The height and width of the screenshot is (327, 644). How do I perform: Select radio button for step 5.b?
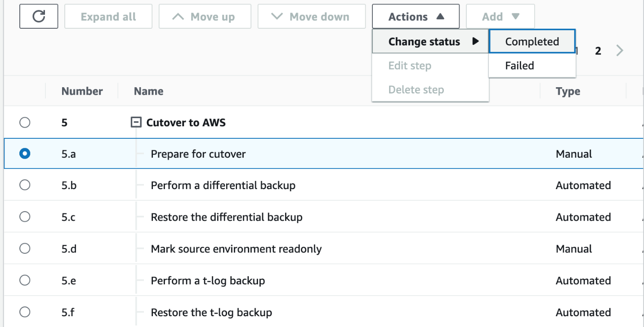pyautogui.click(x=25, y=185)
